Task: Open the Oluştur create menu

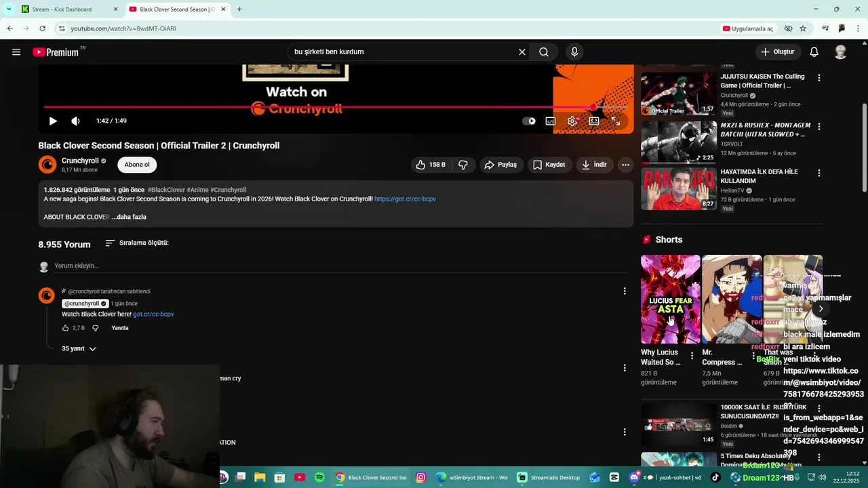Action: click(778, 52)
